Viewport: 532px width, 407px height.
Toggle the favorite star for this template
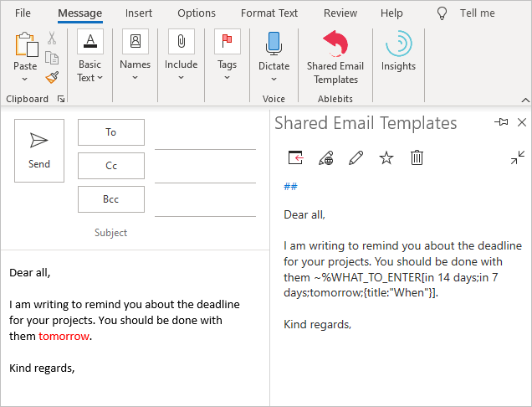(x=386, y=157)
